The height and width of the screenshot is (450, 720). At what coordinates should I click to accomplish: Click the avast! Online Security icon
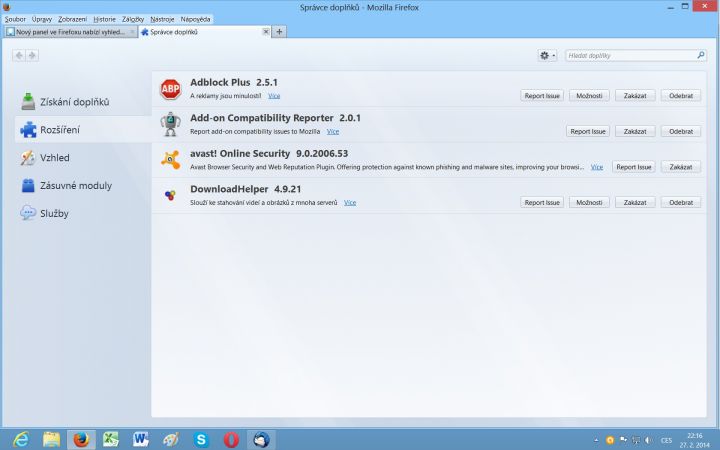click(170, 160)
